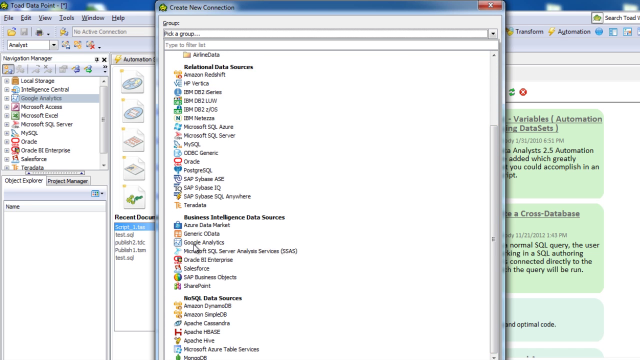Open the View menu
This screenshot has width=640, height=360.
point(45,18)
